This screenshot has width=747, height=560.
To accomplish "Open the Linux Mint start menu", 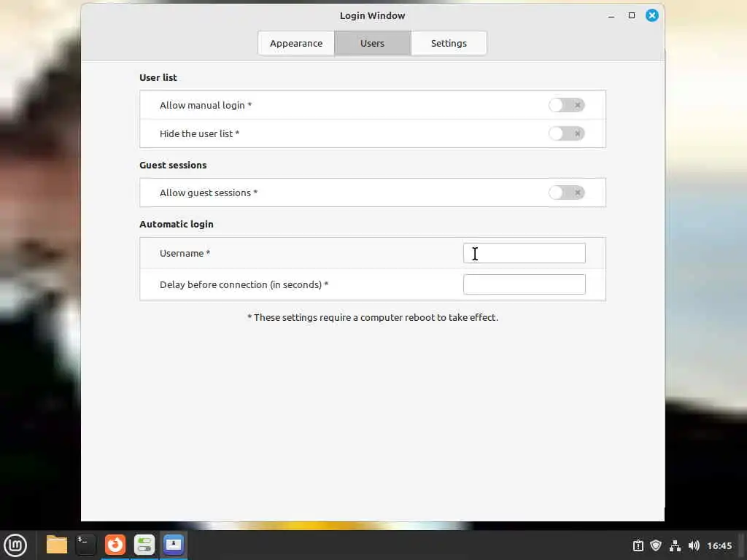I will coord(15,545).
